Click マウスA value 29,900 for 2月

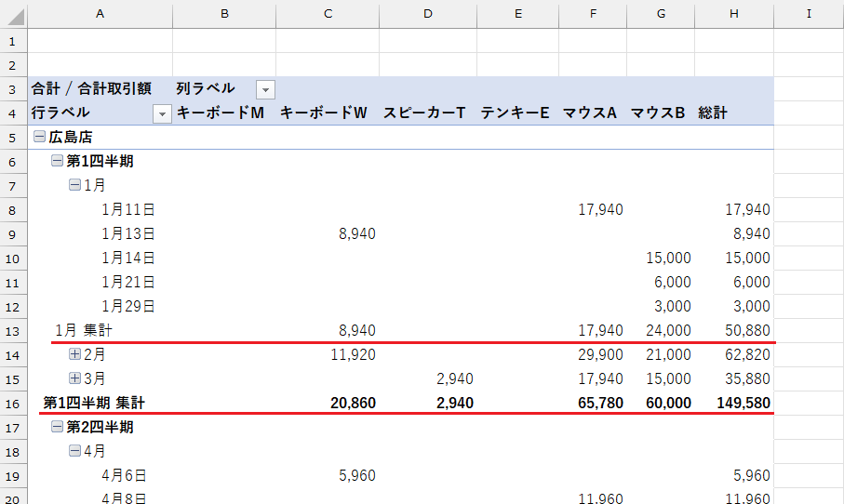601,354
